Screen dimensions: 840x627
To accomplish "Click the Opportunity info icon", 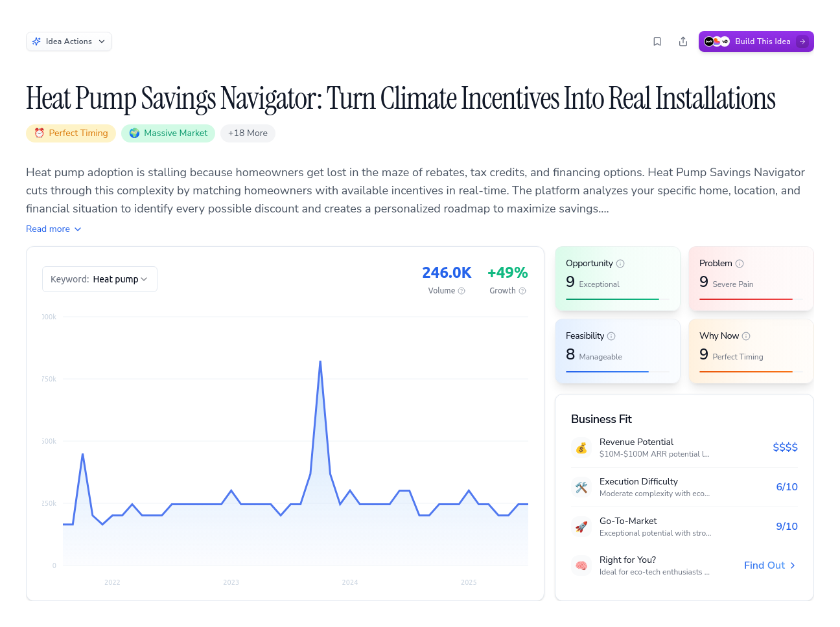I will (x=620, y=264).
